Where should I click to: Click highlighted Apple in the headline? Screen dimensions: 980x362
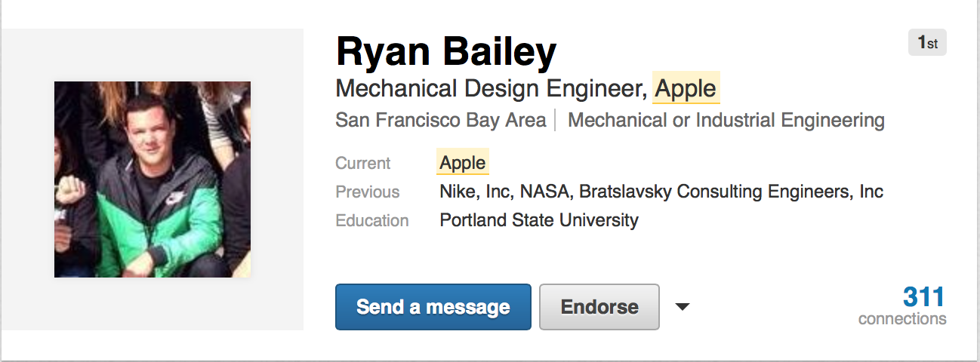(686, 88)
